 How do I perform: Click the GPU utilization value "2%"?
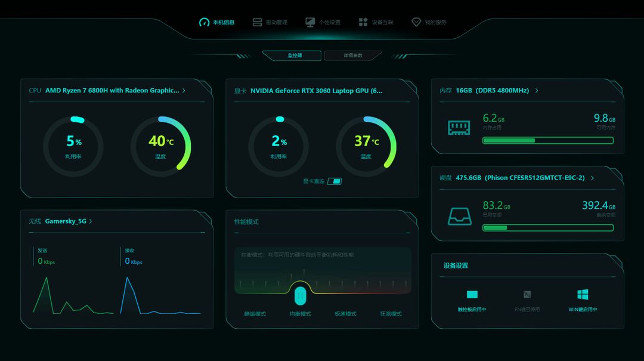click(279, 141)
